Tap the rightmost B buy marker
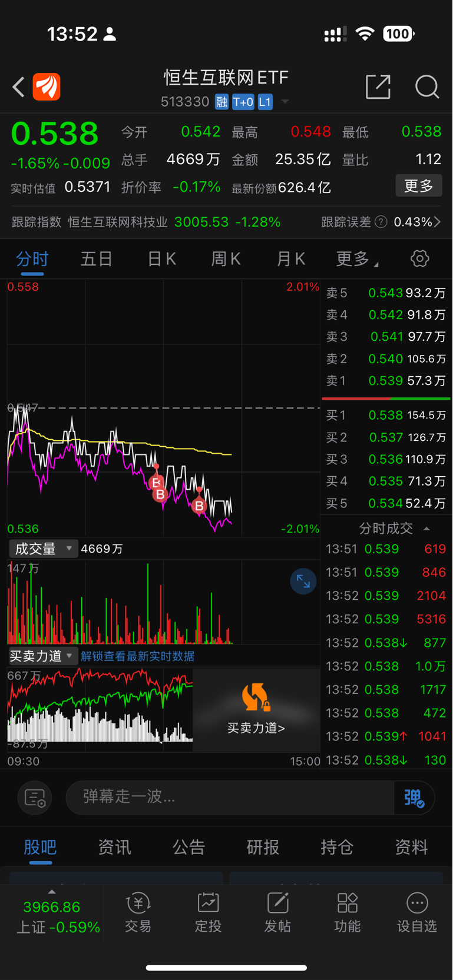 (x=199, y=506)
